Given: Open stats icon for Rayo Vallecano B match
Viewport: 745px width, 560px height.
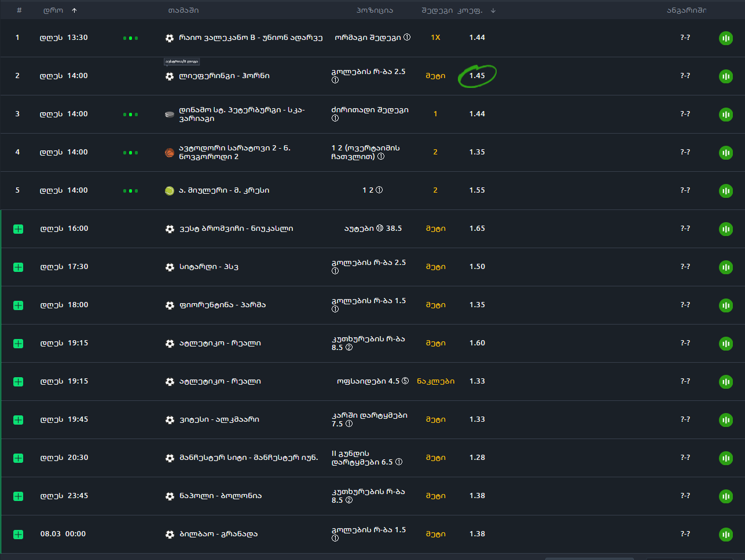Looking at the screenshot, I should pos(725,38).
